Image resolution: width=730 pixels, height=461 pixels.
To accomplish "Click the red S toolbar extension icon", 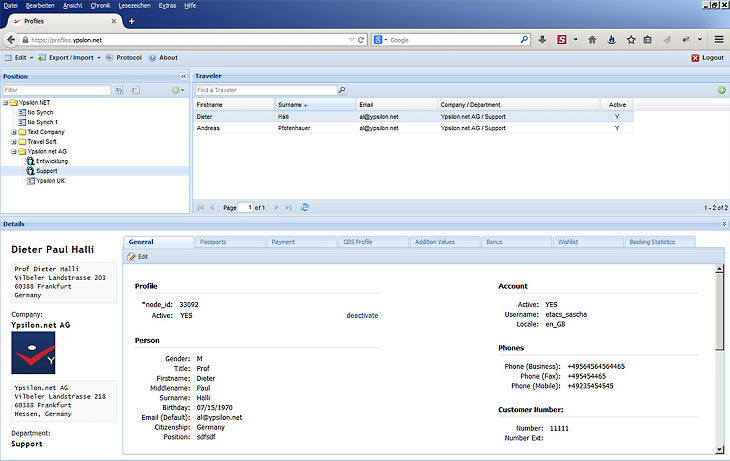I will [x=562, y=40].
